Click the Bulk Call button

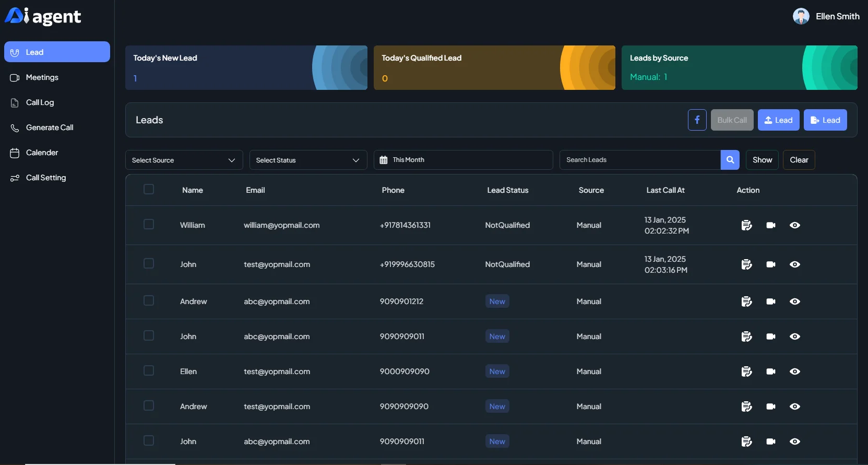click(x=732, y=120)
